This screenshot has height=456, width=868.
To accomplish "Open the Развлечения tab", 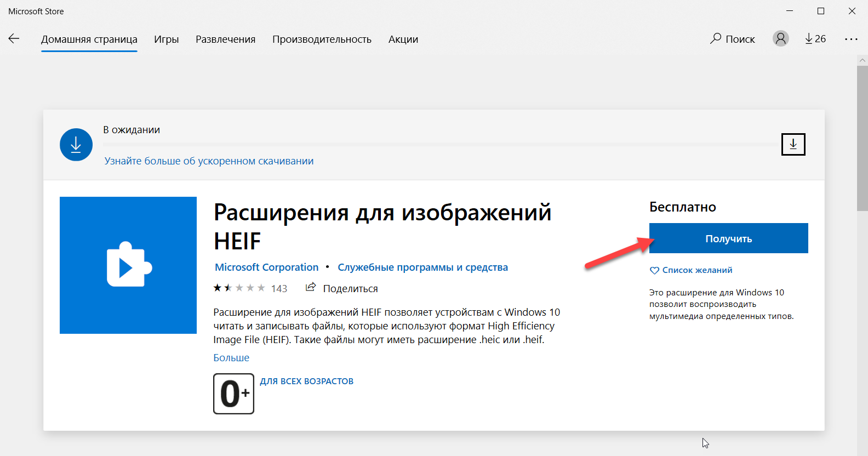I will [x=225, y=39].
